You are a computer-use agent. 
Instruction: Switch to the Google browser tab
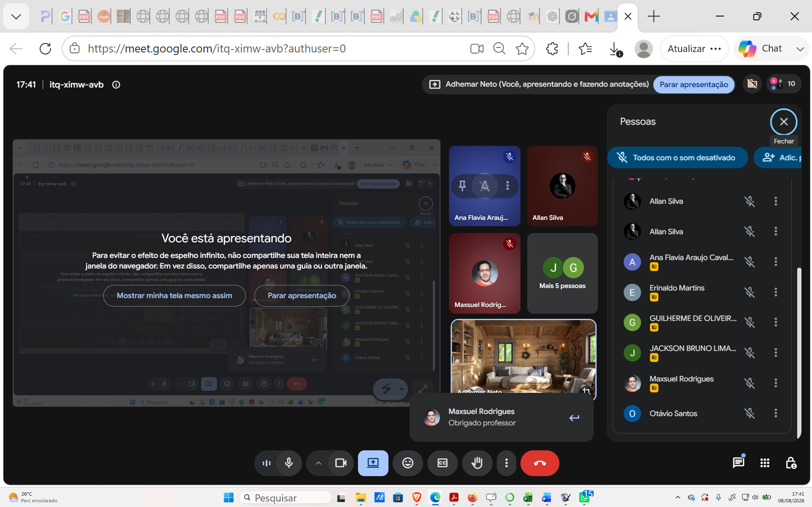[64, 16]
